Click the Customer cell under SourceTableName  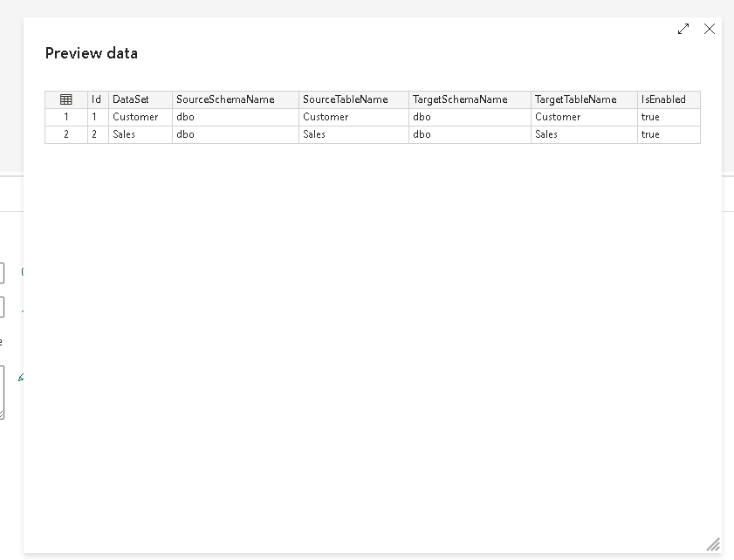coord(326,117)
